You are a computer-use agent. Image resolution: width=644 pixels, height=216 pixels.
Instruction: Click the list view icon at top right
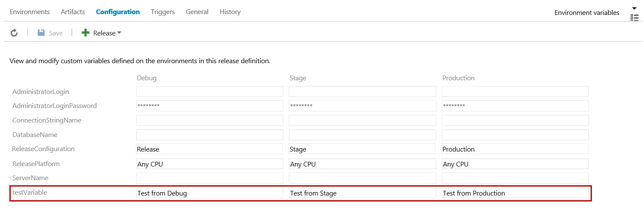[635, 18]
